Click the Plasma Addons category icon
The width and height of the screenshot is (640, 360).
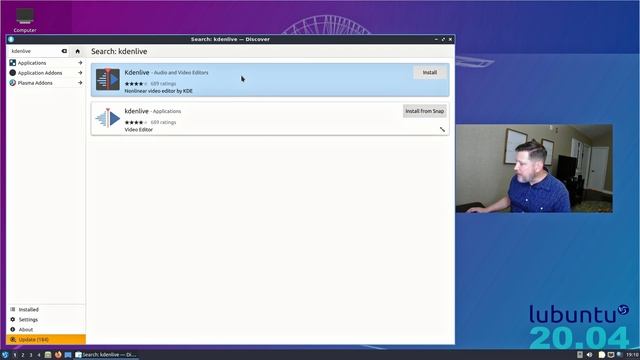pyautogui.click(x=13, y=83)
